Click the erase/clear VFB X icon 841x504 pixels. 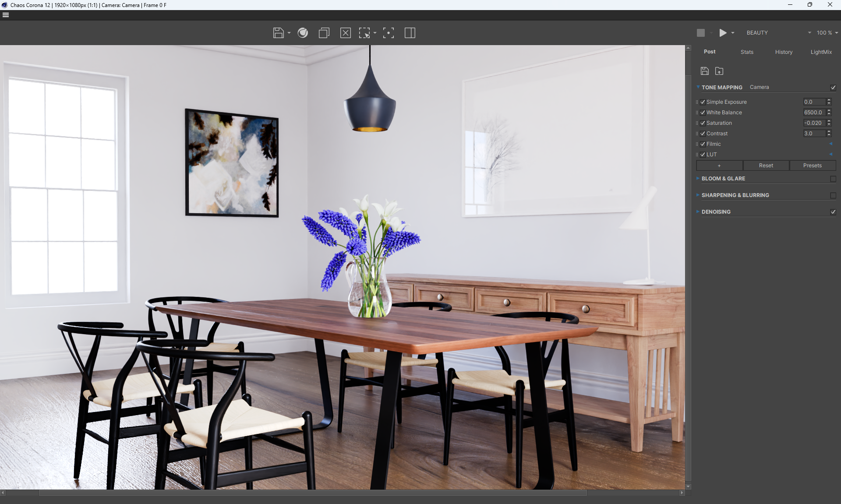345,33
